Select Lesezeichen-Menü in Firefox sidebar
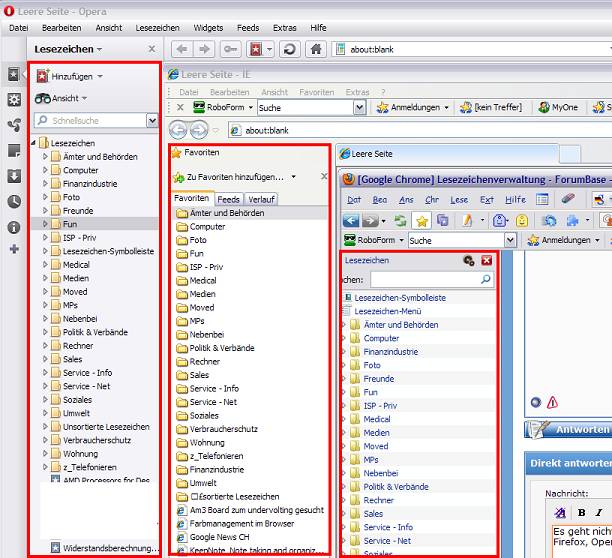Viewport: 612px width, 558px height. (388, 311)
